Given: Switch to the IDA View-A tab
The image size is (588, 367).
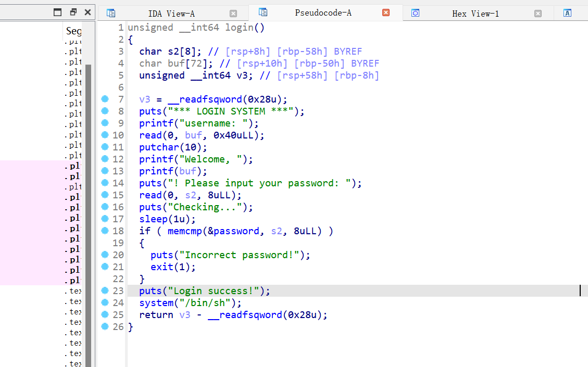Looking at the screenshot, I should coord(171,14).
